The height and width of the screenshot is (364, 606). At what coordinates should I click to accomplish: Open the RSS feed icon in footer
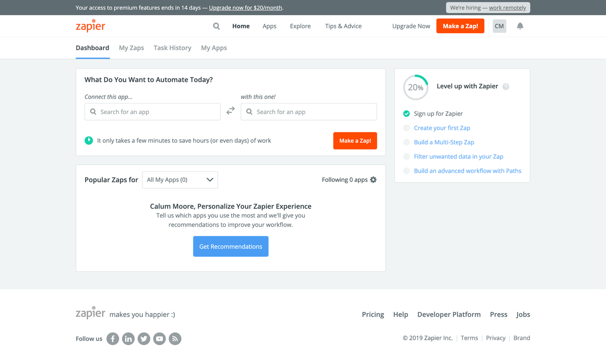click(x=175, y=339)
